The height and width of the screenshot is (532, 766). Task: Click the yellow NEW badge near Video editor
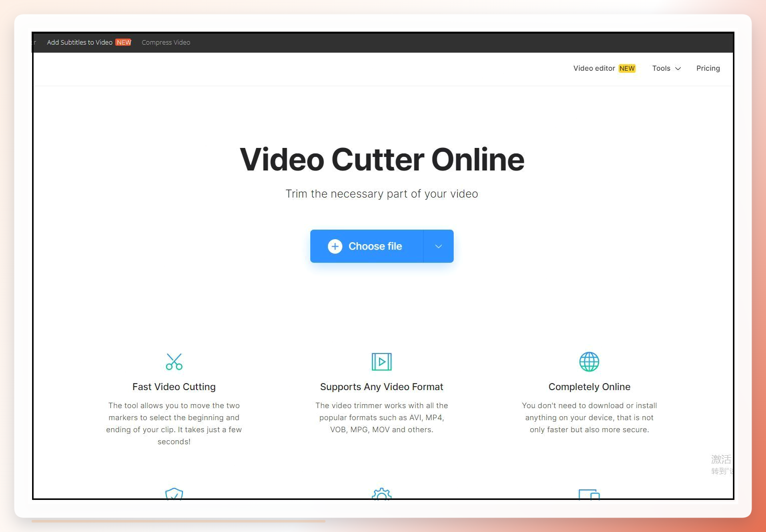627,68
